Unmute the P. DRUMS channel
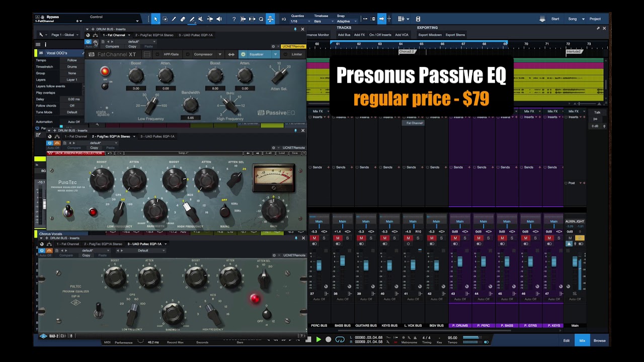 coord(455,238)
